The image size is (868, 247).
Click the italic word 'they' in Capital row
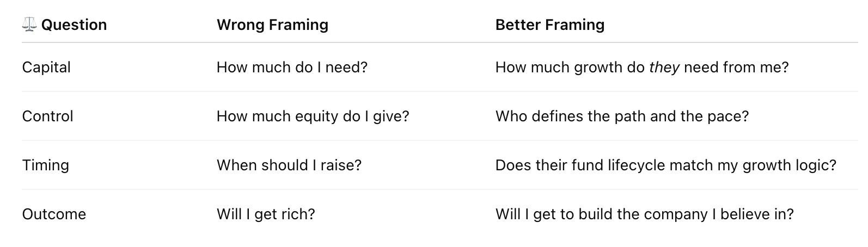[664, 68]
